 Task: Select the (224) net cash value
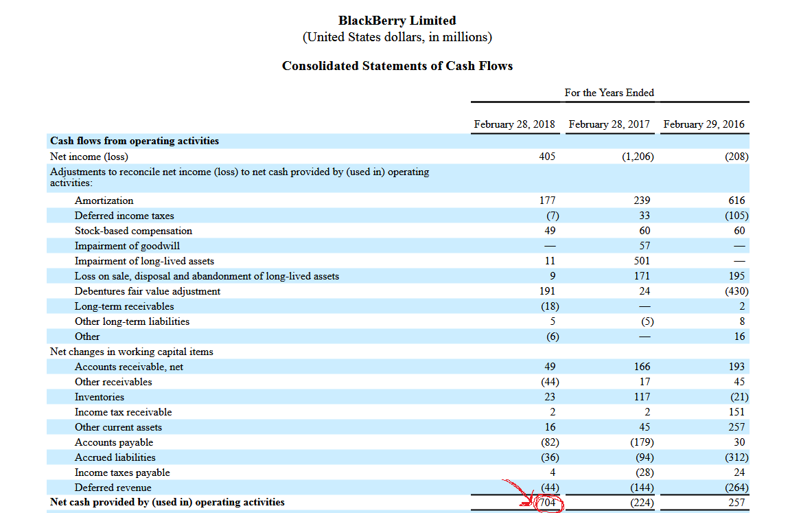[642, 503]
